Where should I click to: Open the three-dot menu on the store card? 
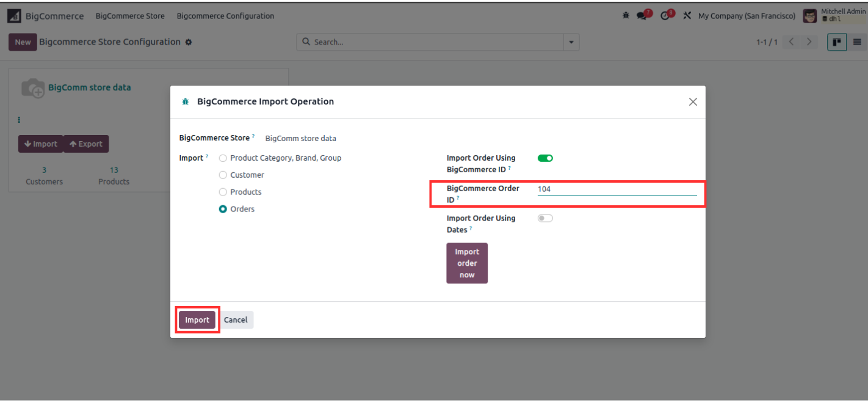tap(19, 120)
